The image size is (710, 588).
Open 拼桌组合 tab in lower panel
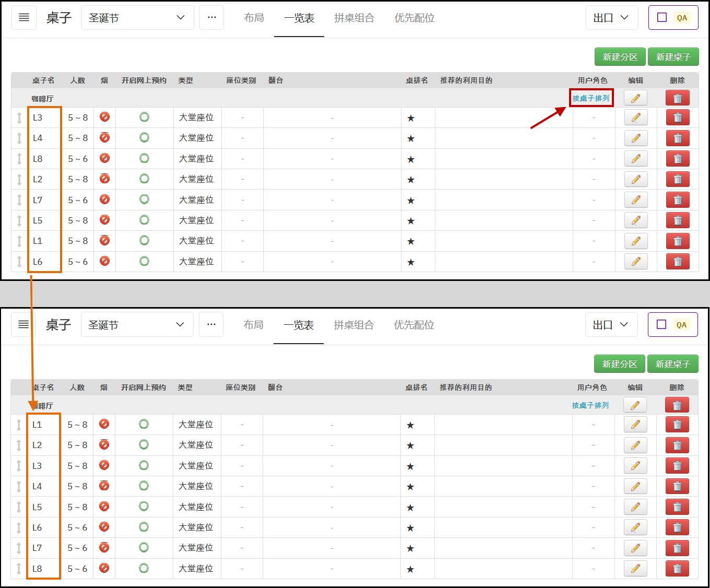click(x=354, y=325)
